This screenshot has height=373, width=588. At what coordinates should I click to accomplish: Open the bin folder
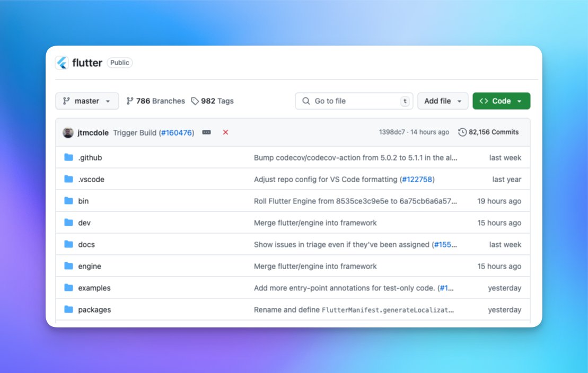(83, 201)
